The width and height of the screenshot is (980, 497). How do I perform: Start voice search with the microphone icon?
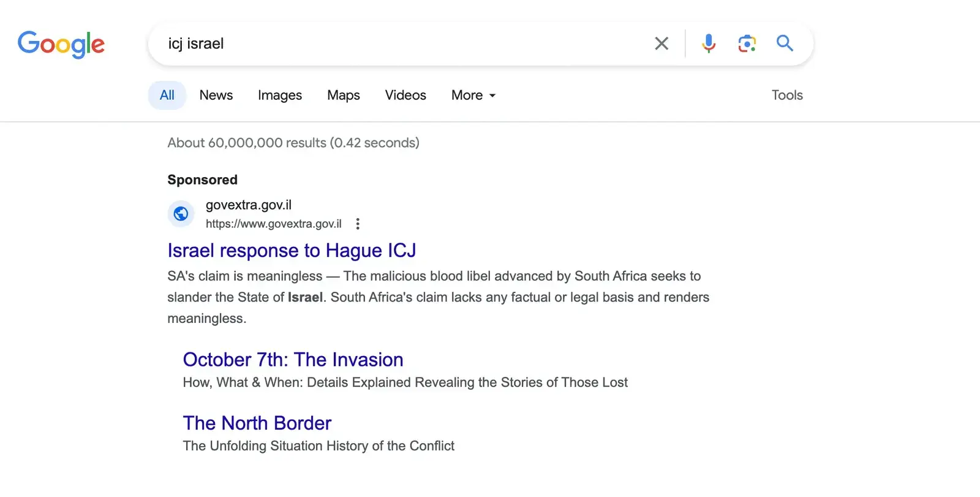(x=709, y=44)
